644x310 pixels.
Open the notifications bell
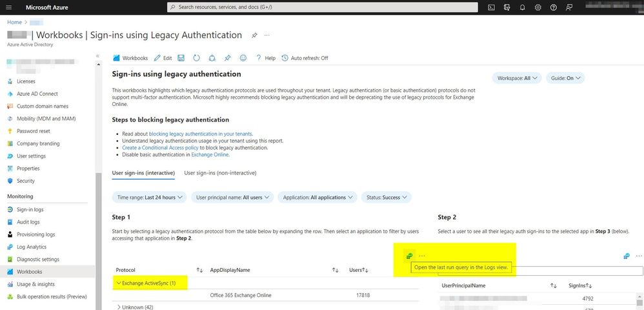coord(523,7)
